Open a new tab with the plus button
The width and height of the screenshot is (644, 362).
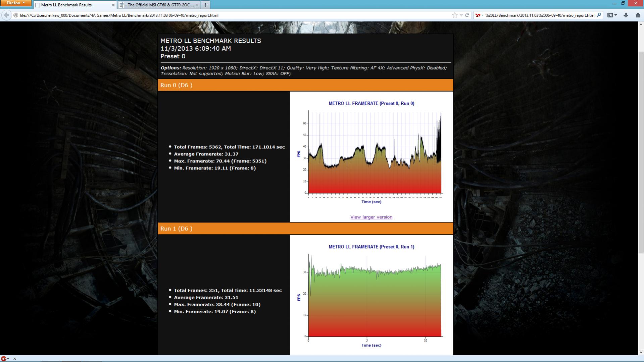coord(205,5)
